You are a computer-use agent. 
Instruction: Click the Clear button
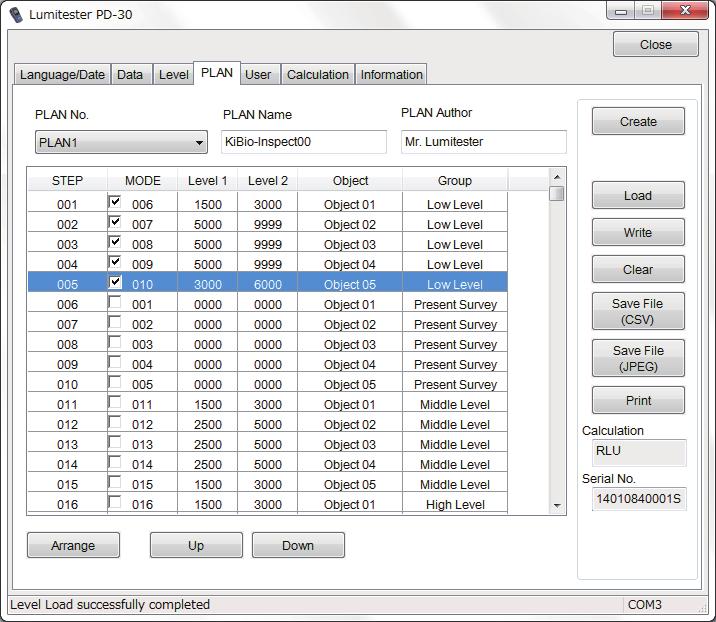(x=638, y=269)
